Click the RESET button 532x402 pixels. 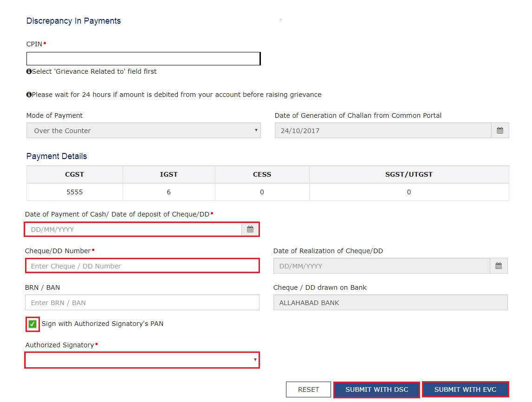click(308, 389)
